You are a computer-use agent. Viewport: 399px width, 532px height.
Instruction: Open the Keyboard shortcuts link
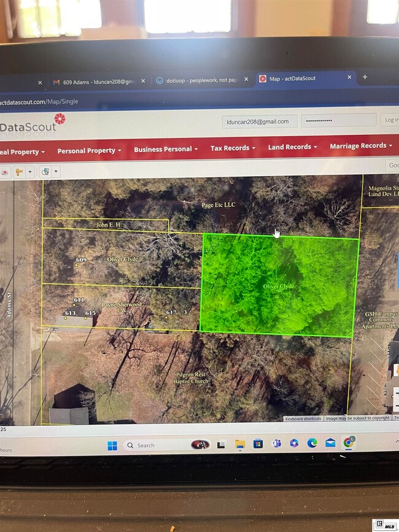[303, 418]
